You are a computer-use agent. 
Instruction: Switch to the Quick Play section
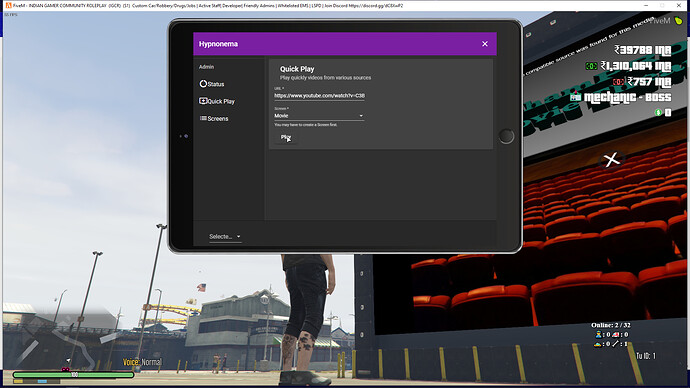(x=217, y=101)
